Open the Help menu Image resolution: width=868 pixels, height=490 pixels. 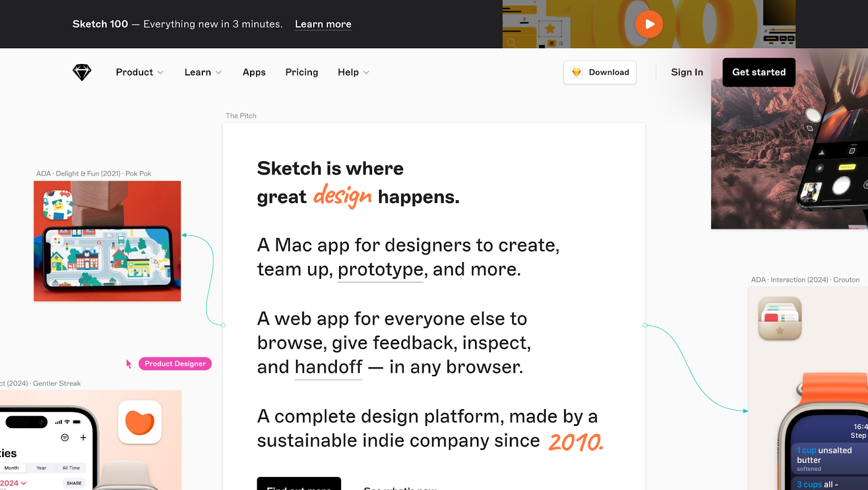(x=353, y=72)
